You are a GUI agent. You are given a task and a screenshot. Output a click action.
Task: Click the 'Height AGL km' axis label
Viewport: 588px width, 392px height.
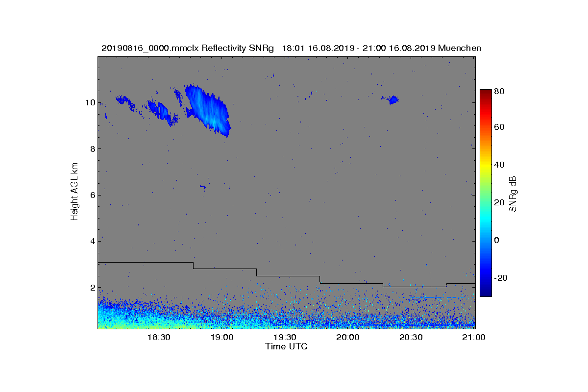pyautogui.click(x=74, y=193)
